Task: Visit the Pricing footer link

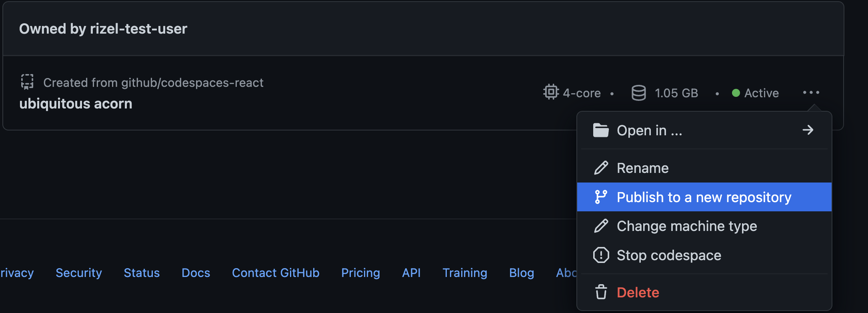Action: coord(360,273)
